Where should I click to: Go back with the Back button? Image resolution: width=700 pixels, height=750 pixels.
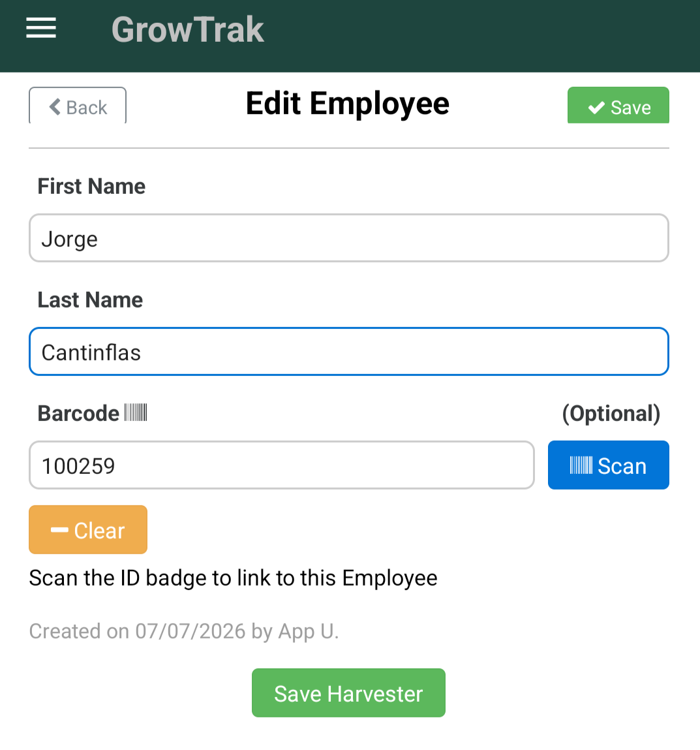[x=78, y=106]
